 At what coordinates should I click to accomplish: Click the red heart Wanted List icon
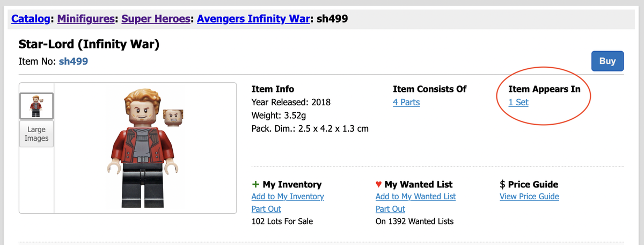[x=379, y=184]
